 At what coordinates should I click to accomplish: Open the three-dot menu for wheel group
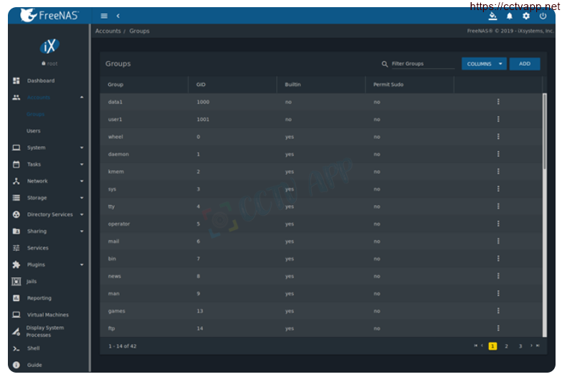498,137
